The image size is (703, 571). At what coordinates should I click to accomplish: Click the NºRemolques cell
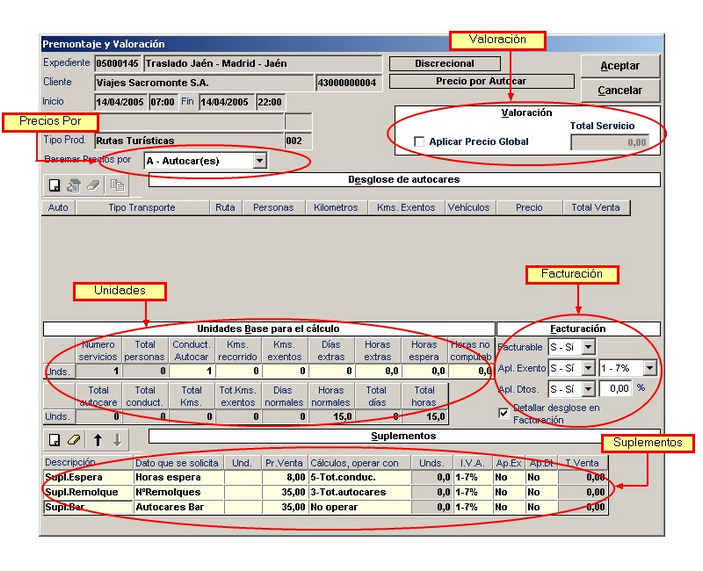(179, 492)
